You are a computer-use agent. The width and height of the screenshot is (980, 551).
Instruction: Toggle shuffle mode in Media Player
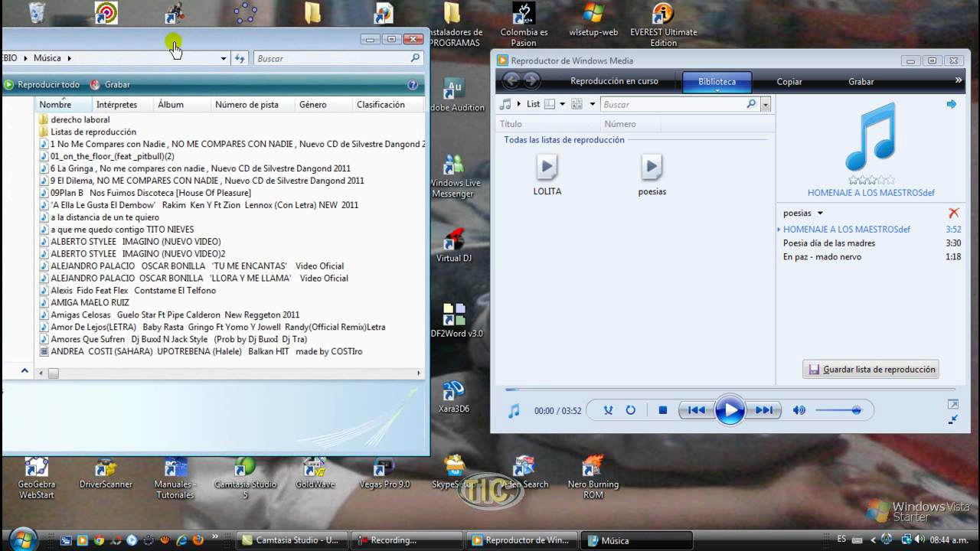[608, 410]
